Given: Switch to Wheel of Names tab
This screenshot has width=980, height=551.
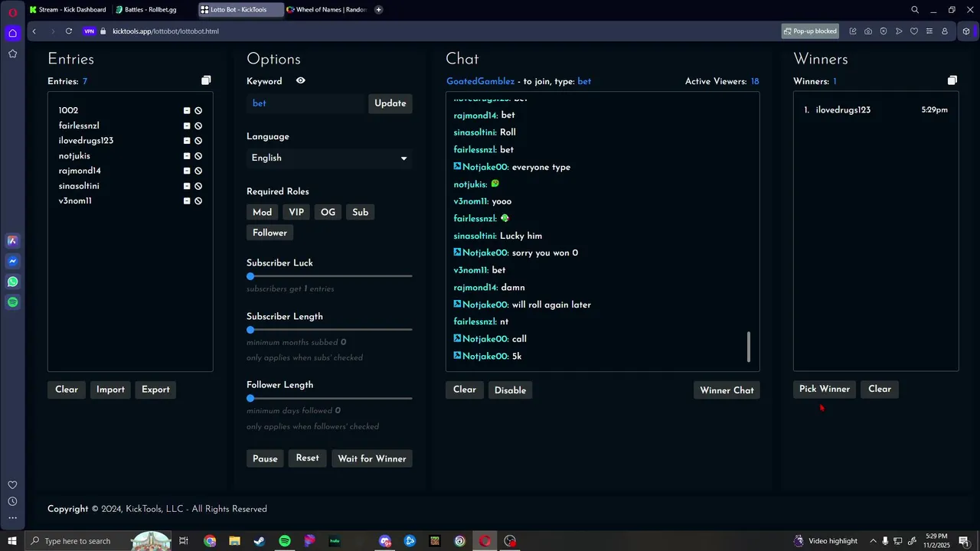Looking at the screenshot, I should tap(327, 10).
